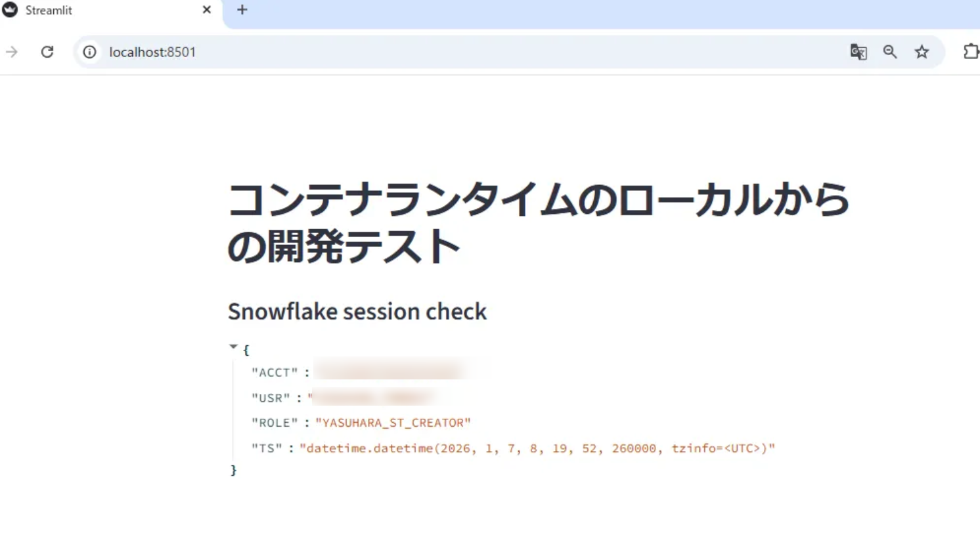The width and height of the screenshot is (980, 554).
Task: Click the blurred USR value
Action: coord(372,397)
